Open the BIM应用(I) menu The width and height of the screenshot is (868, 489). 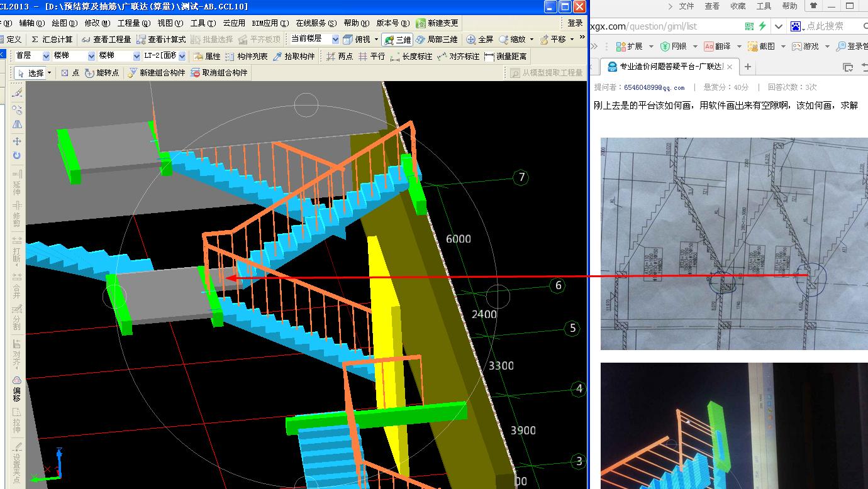[270, 23]
